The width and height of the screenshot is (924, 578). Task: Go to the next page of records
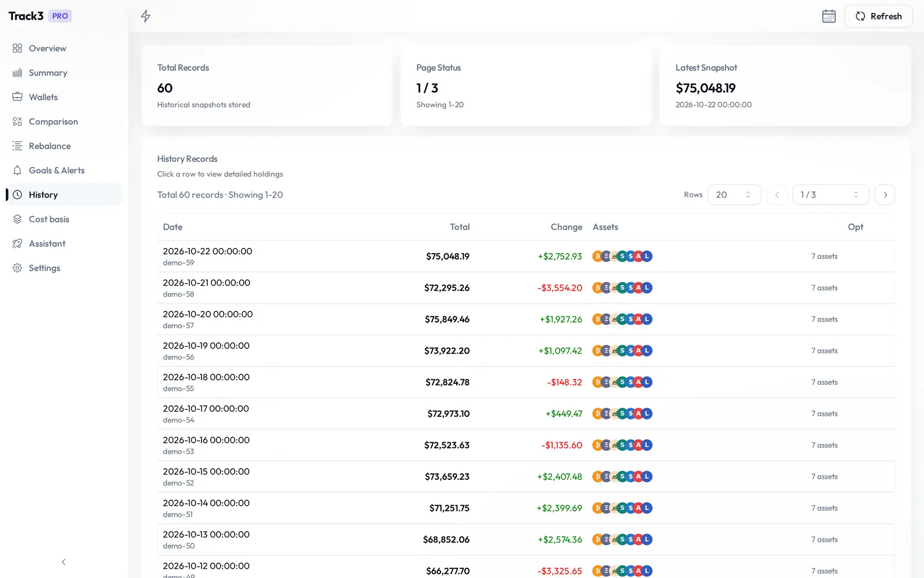885,195
